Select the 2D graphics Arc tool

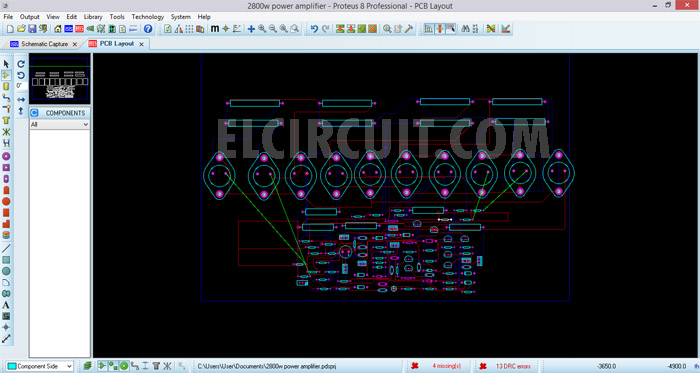click(6, 282)
